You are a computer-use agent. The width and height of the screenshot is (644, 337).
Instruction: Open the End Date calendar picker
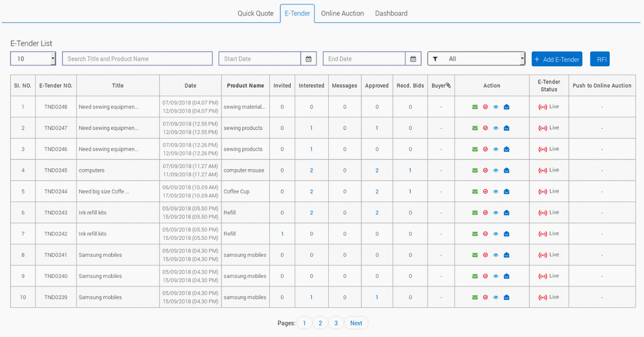[x=413, y=59]
